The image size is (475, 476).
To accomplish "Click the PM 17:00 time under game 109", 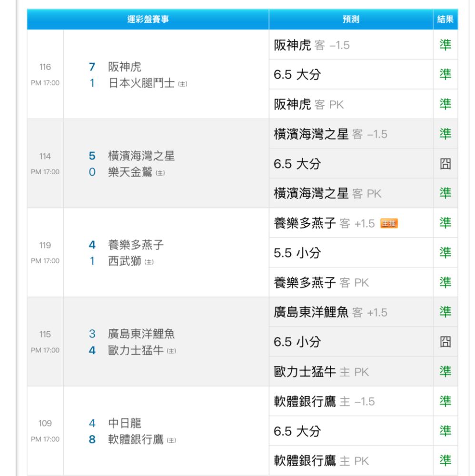I will (45, 439).
